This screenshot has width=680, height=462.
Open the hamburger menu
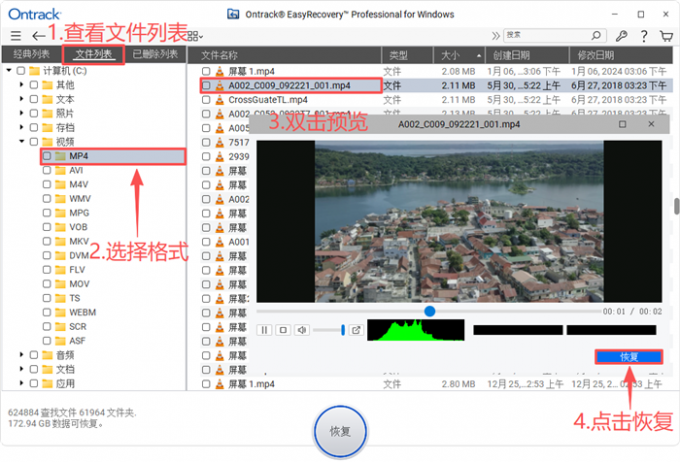click(x=16, y=36)
